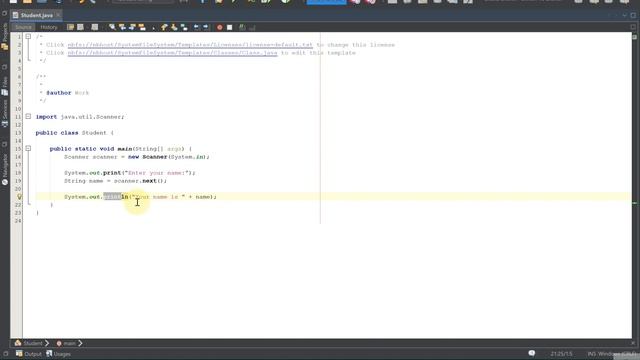Collapse the main method fold at line 15

click(x=28, y=149)
